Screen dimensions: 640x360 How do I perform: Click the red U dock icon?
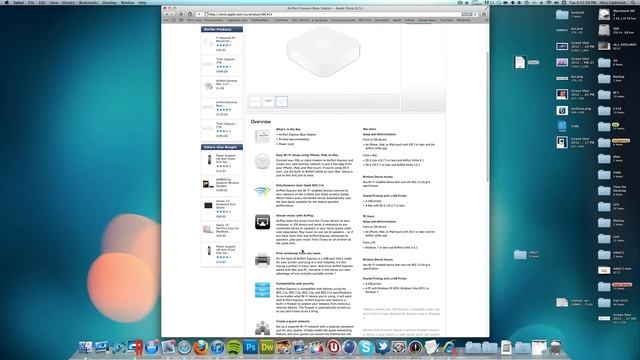(333, 347)
